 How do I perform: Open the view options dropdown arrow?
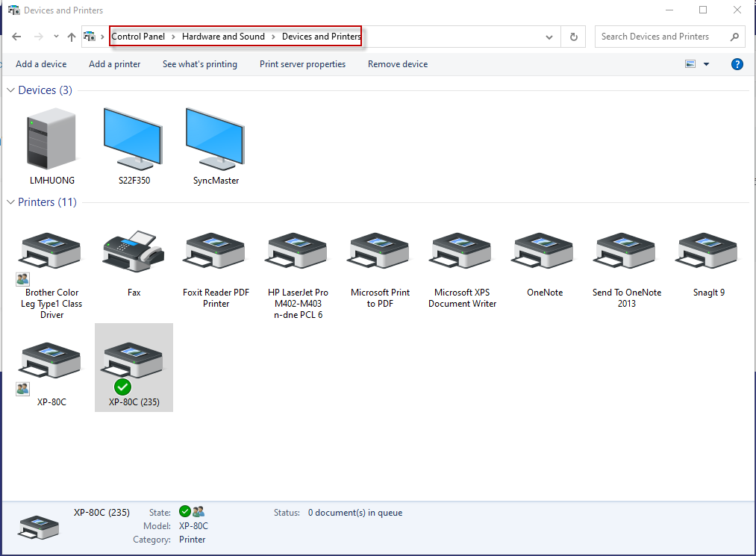706,64
